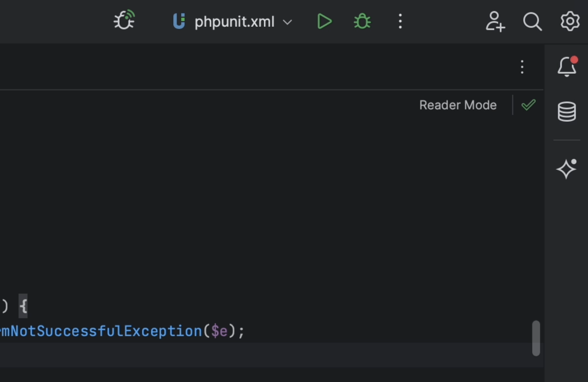This screenshot has height=382, width=588.
Task: Toggle listening for PHP debug connections
Action: coord(124,21)
